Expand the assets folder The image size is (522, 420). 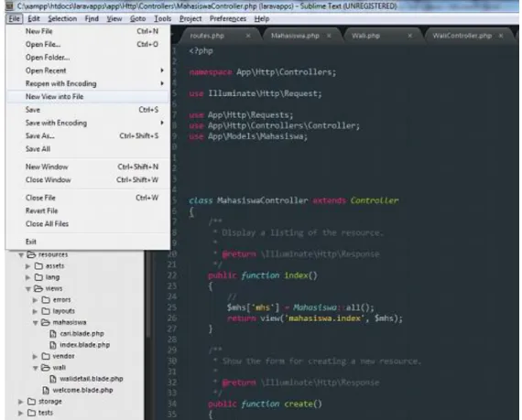pyautogui.click(x=28, y=266)
